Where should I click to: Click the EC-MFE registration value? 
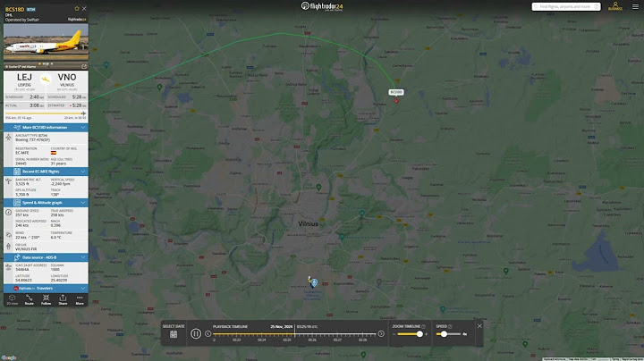tap(22, 153)
